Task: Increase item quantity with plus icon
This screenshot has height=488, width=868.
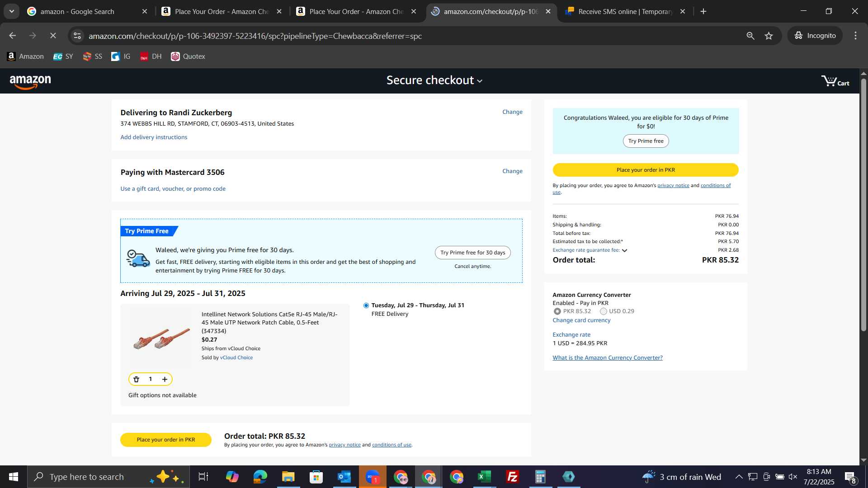Action: coord(165,380)
